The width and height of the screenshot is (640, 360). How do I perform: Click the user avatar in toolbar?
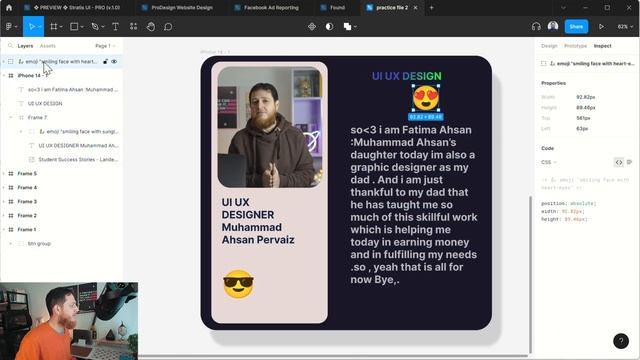(x=553, y=26)
